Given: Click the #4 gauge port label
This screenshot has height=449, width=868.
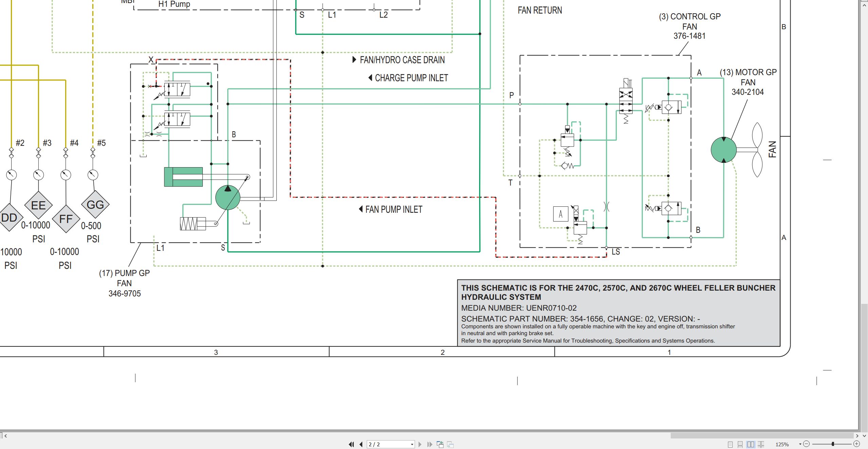Looking at the screenshot, I should tap(74, 143).
